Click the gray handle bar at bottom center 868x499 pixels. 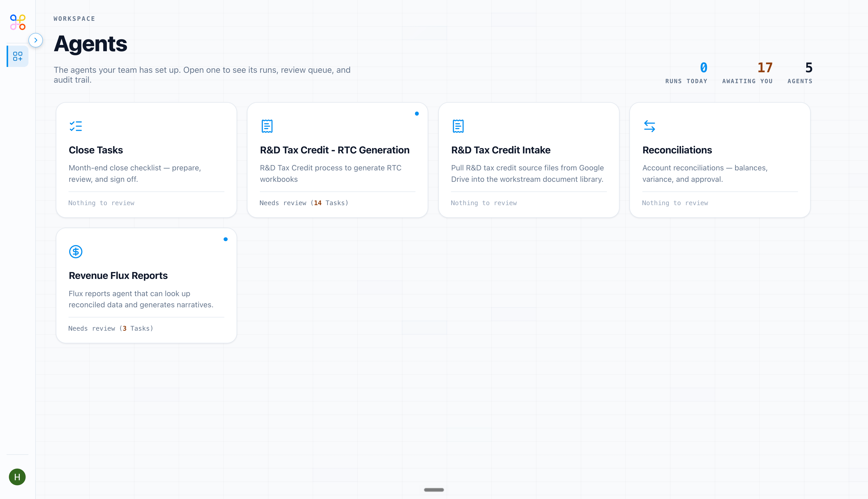click(434, 490)
